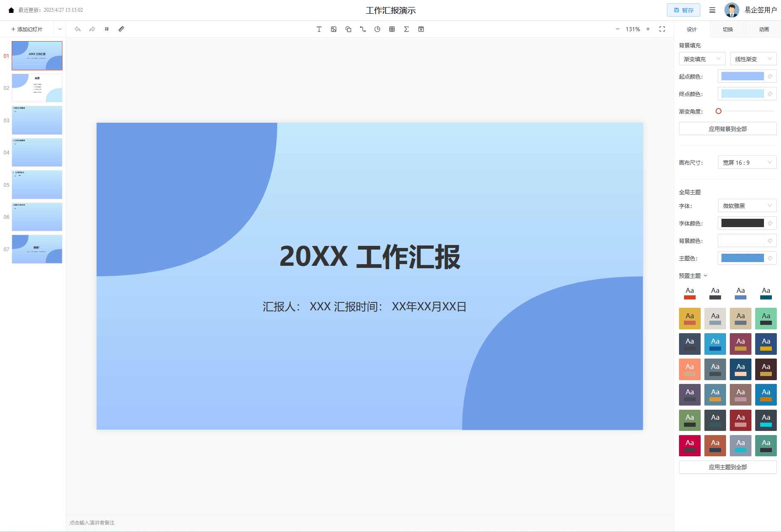Select the mint green preset theme tile
Screen dimensions: 781x532
click(x=766, y=319)
